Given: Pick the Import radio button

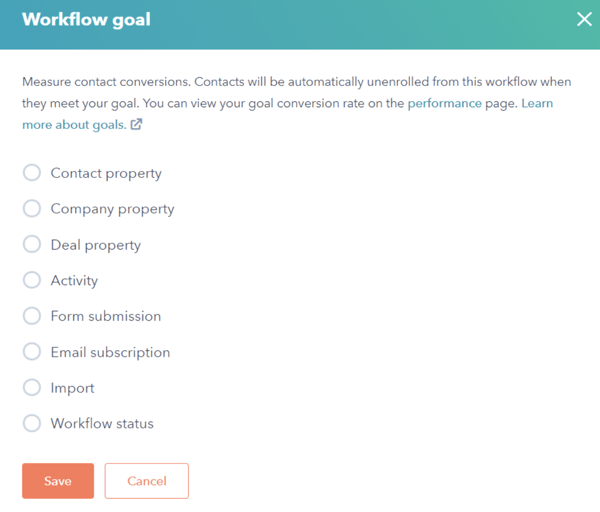Looking at the screenshot, I should 32,388.
